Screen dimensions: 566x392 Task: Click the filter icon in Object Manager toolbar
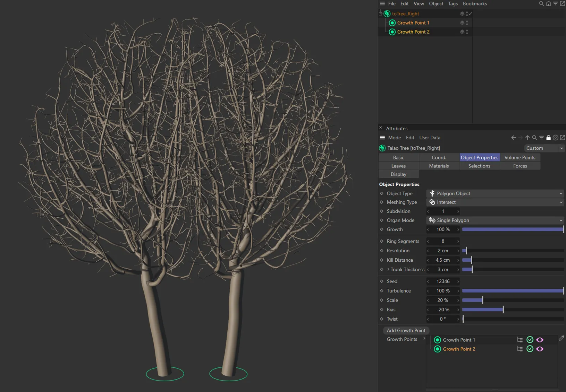(556, 3)
